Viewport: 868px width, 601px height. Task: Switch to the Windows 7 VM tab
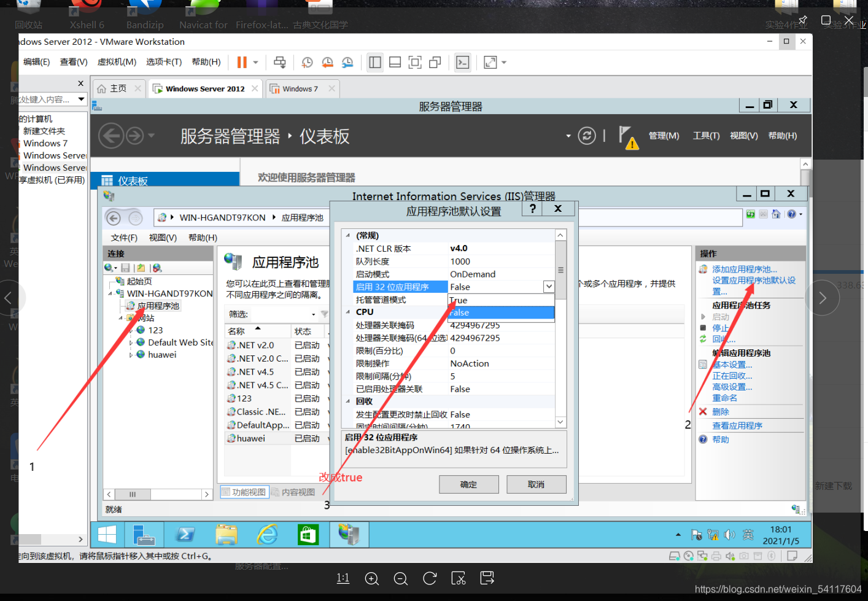tap(300, 88)
